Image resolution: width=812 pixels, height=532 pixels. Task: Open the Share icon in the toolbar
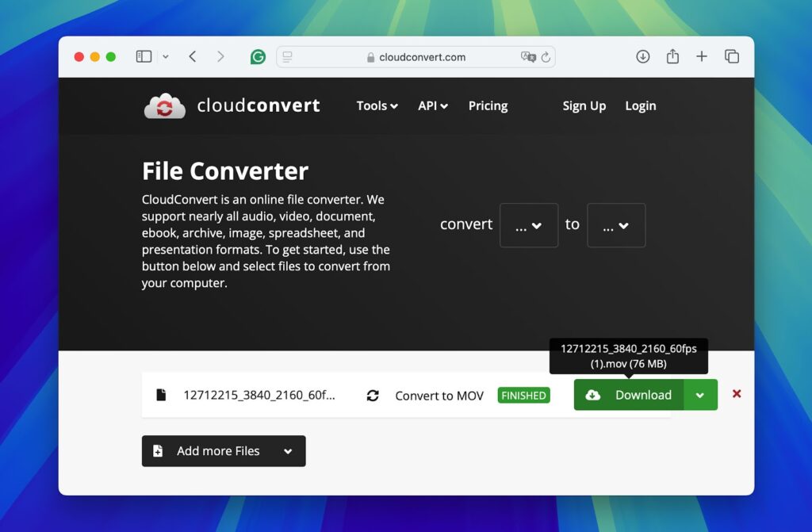[x=672, y=56]
